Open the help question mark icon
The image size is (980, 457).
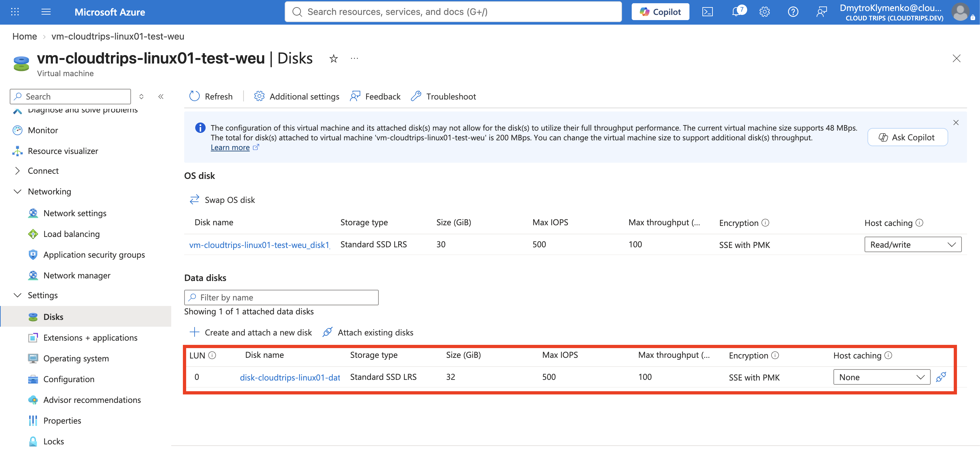click(x=793, y=12)
